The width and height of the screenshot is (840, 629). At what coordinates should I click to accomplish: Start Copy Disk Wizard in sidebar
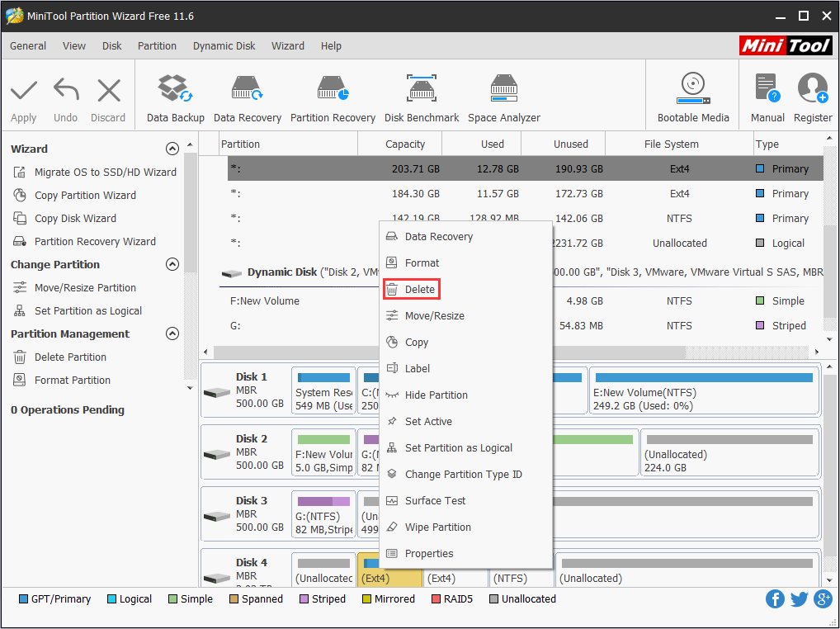pyautogui.click(x=64, y=218)
